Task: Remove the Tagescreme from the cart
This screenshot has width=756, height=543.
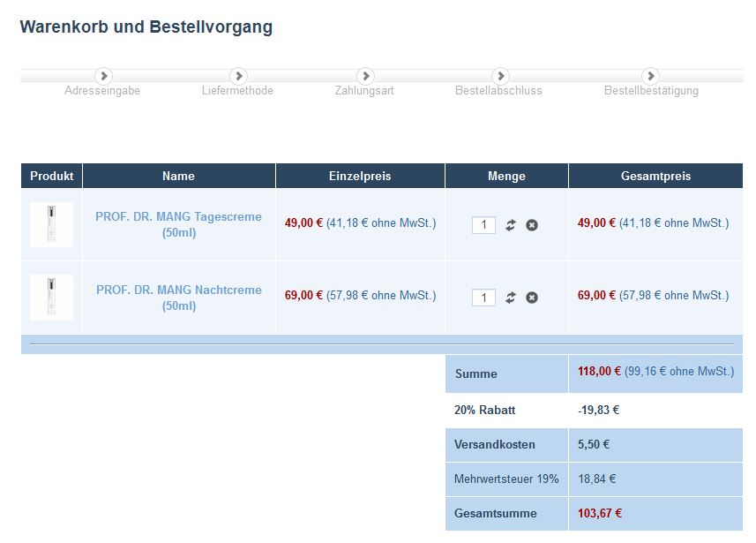Action: pyautogui.click(x=532, y=225)
